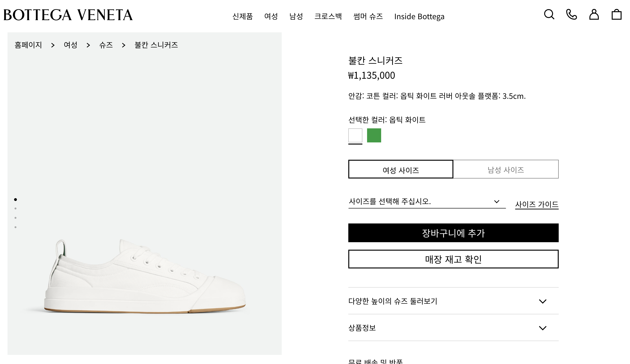Click the white sneaker product image

[145, 277]
